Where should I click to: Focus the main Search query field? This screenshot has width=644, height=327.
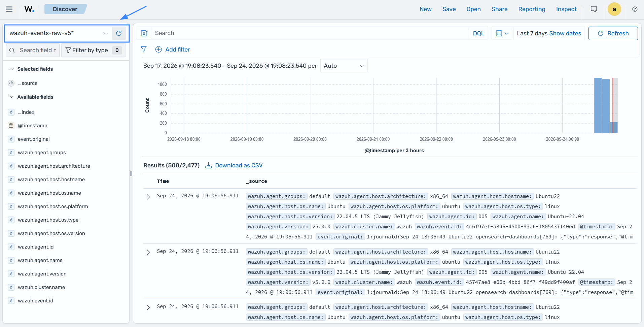pyautogui.click(x=310, y=33)
